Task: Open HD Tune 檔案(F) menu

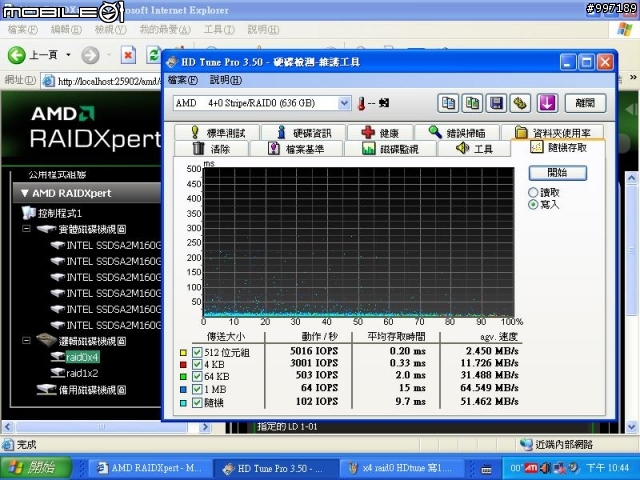Action: 182,80
